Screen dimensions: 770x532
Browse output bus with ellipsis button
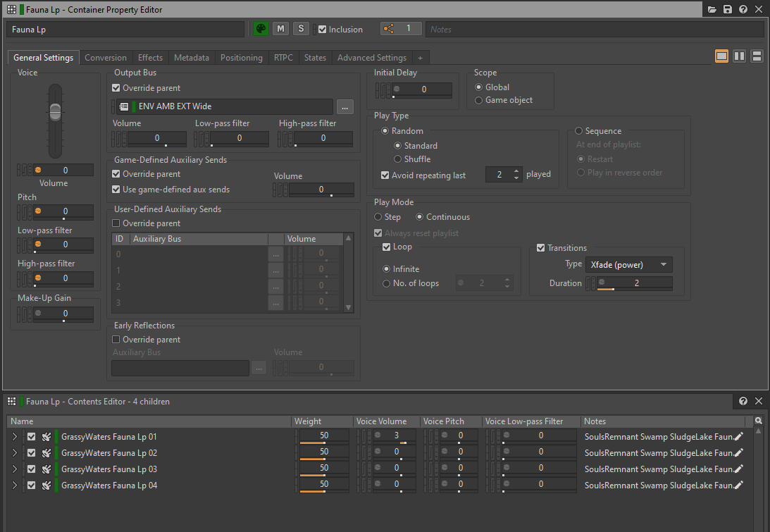(344, 107)
